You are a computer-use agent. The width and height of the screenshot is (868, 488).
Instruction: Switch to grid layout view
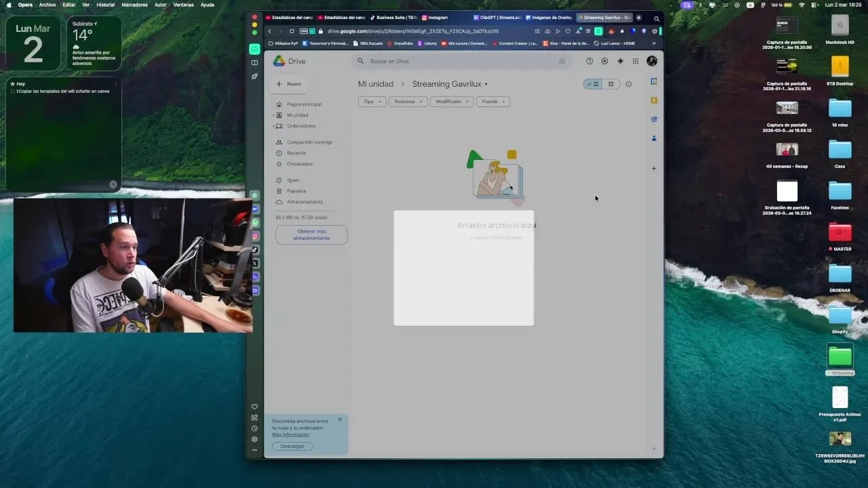(610, 84)
